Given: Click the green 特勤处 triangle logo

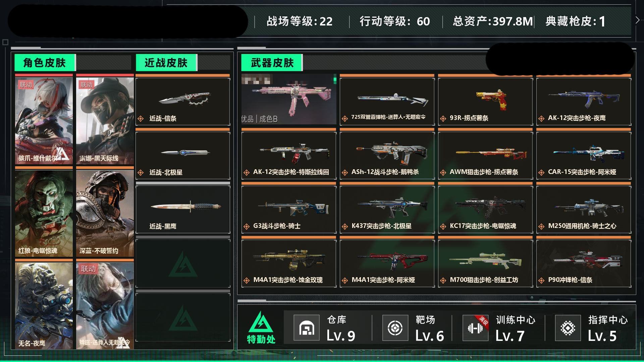Looking at the screenshot, I should tap(261, 322).
